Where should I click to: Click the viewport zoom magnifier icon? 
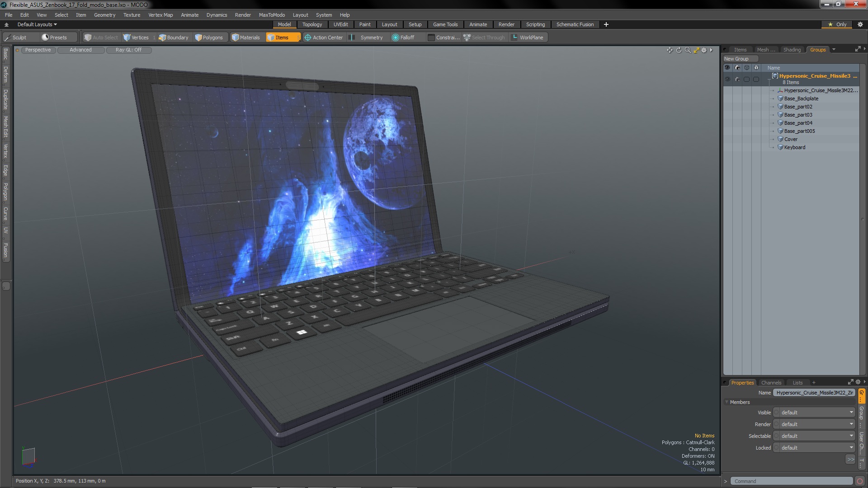688,50
